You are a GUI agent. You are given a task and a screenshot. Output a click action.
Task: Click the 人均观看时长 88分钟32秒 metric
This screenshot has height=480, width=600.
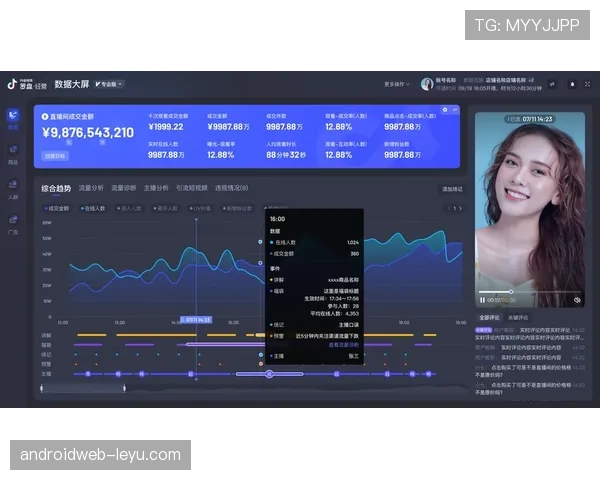(286, 150)
